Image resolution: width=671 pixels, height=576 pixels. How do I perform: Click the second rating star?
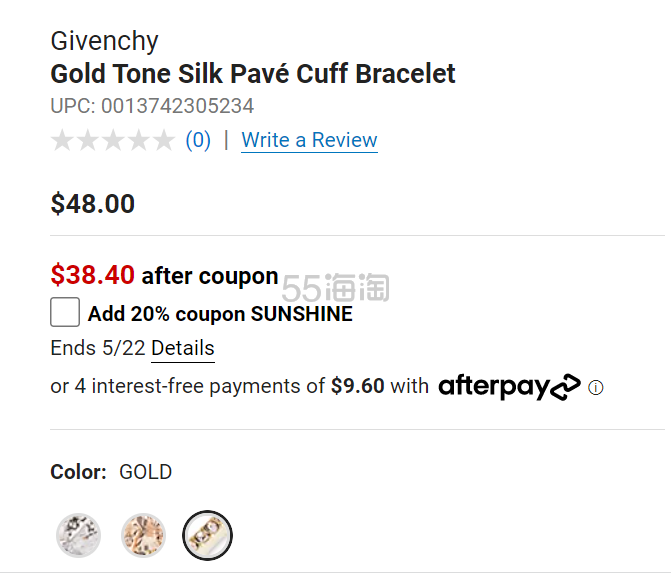click(x=88, y=141)
